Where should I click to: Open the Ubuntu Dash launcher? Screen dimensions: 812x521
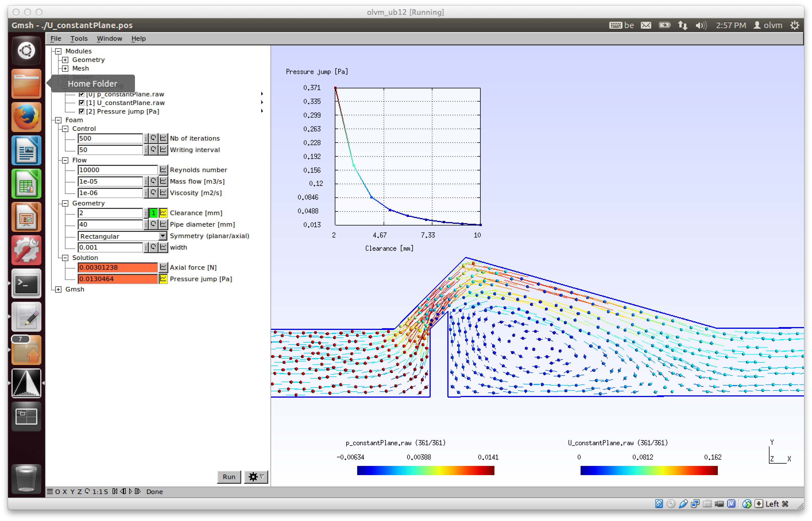26,51
